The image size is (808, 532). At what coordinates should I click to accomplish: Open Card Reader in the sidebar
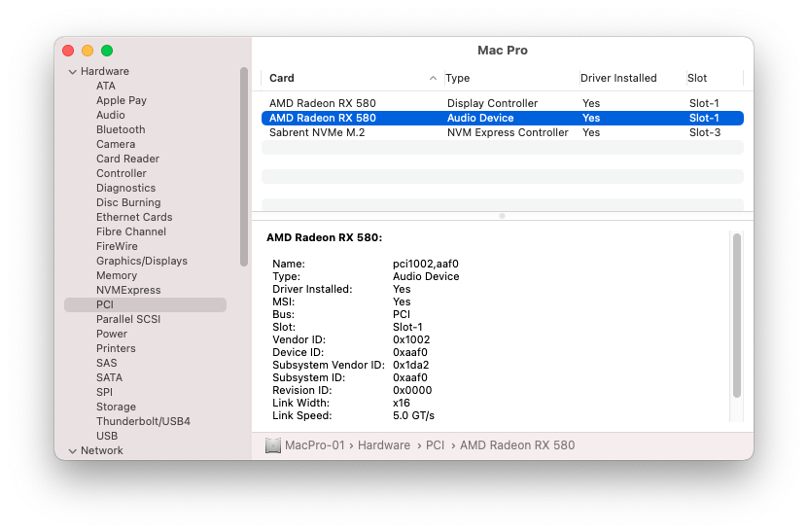pyautogui.click(x=127, y=159)
